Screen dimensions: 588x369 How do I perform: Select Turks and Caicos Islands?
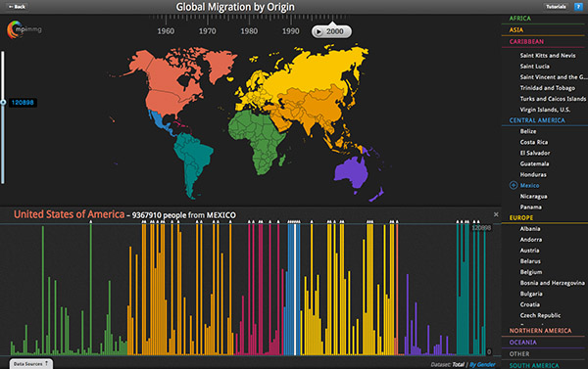(553, 99)
